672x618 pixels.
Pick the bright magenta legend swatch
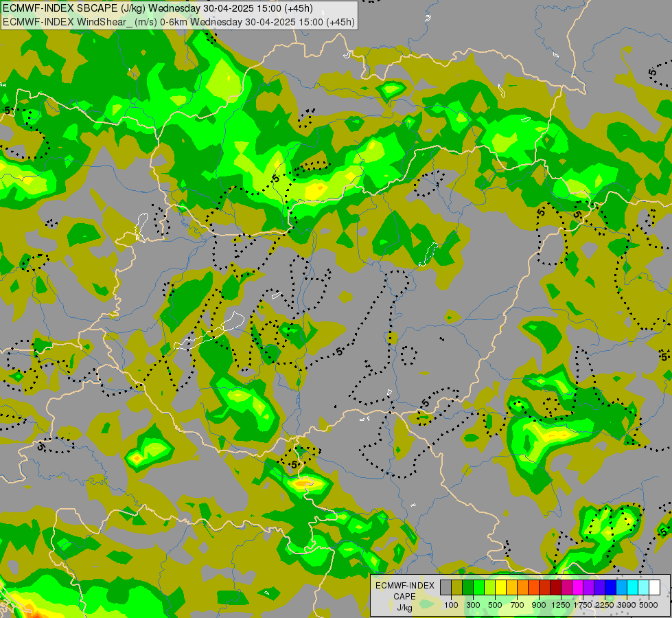(577, 587)
